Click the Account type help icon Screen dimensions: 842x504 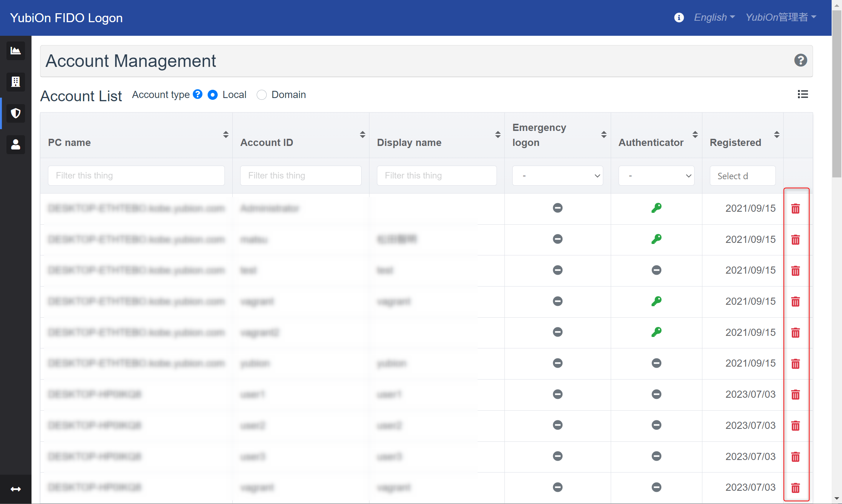tap(198, 94)
